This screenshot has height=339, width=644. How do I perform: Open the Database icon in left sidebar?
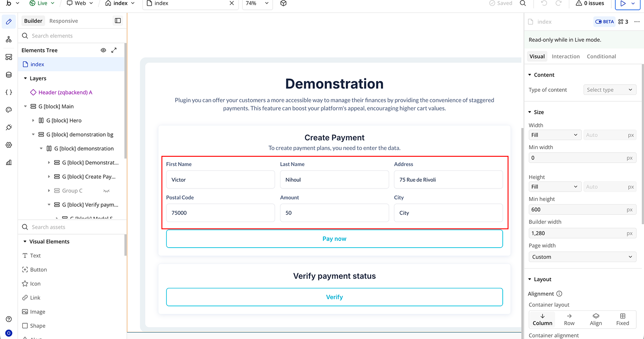point(8,75)
